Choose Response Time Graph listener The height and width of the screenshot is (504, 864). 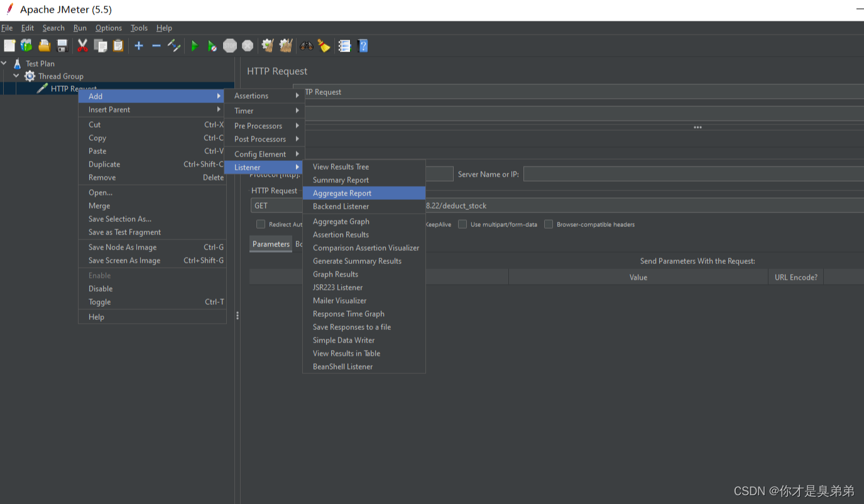[x=364, y=314]
